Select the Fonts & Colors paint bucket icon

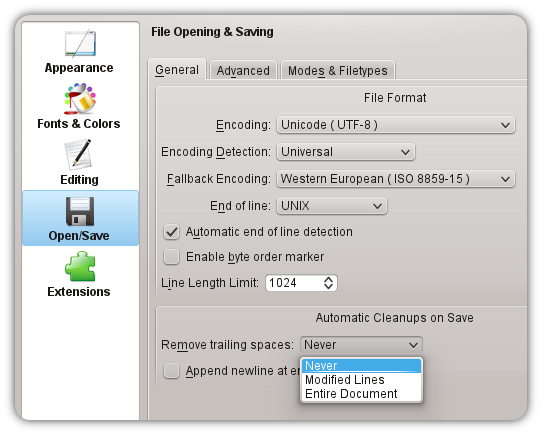(x=80, y=99)
